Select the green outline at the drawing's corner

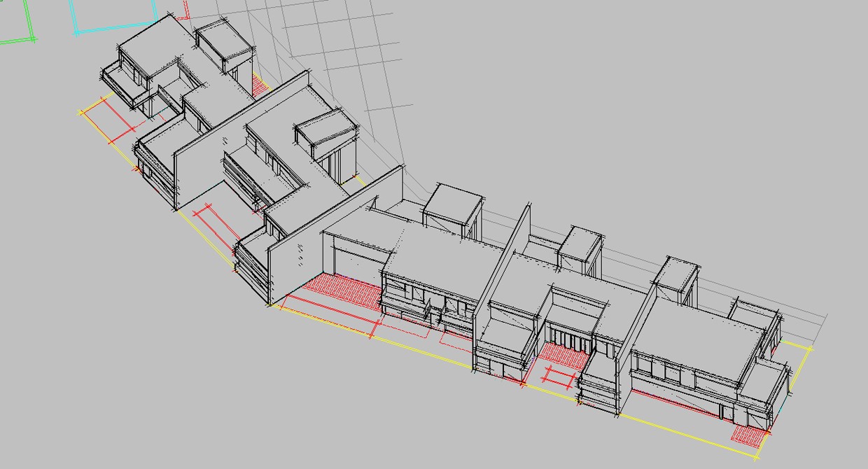[20, 22]
